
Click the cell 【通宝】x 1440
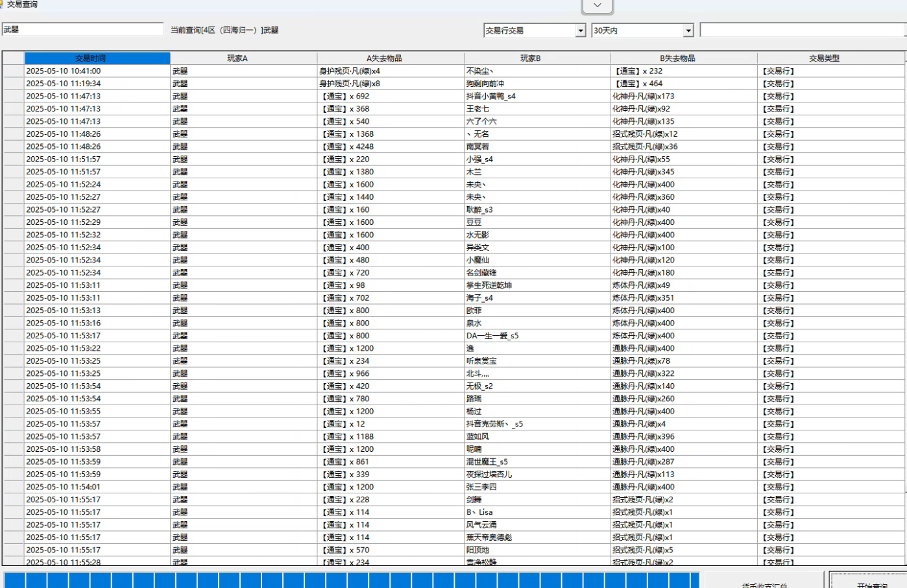[391, 197]
